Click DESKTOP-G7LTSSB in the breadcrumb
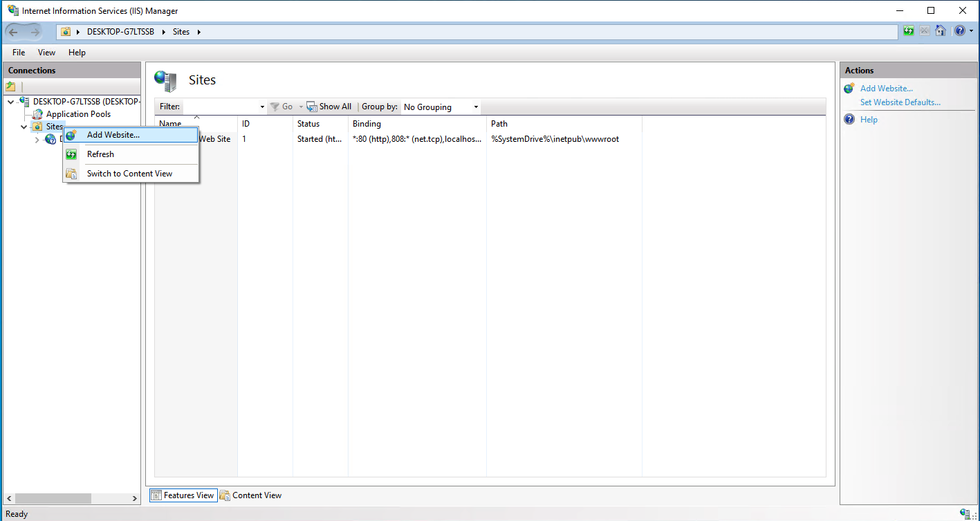The height and width of the screenshot is (521, 980). (x=120, y=32)
